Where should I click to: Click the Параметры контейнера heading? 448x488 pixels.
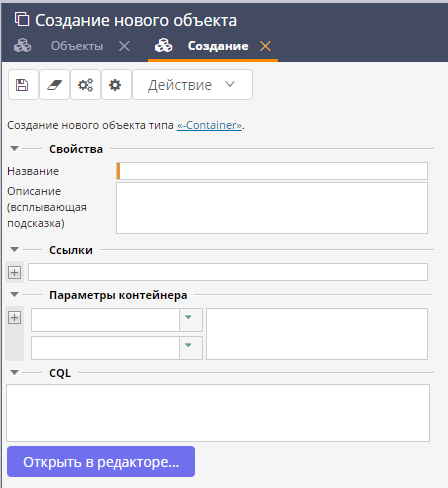pyautogui.click(x=118, y=295)
